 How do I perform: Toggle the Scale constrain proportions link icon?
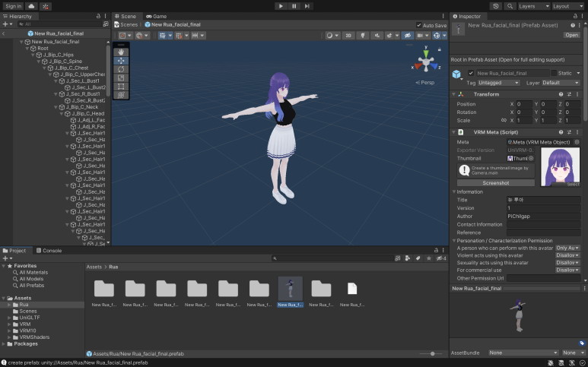[x=504, y=120]
